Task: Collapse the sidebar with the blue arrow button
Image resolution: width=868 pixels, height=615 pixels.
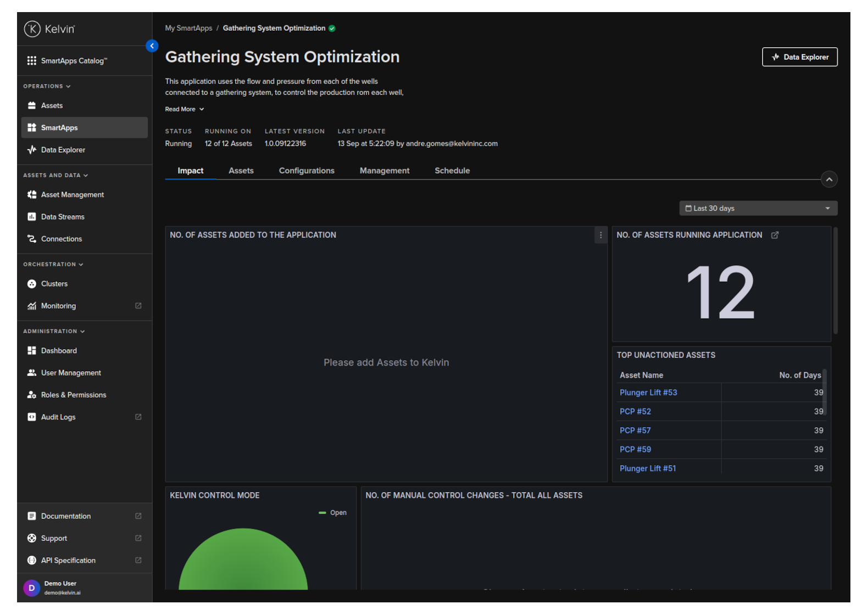Action: tap(152, 46)
